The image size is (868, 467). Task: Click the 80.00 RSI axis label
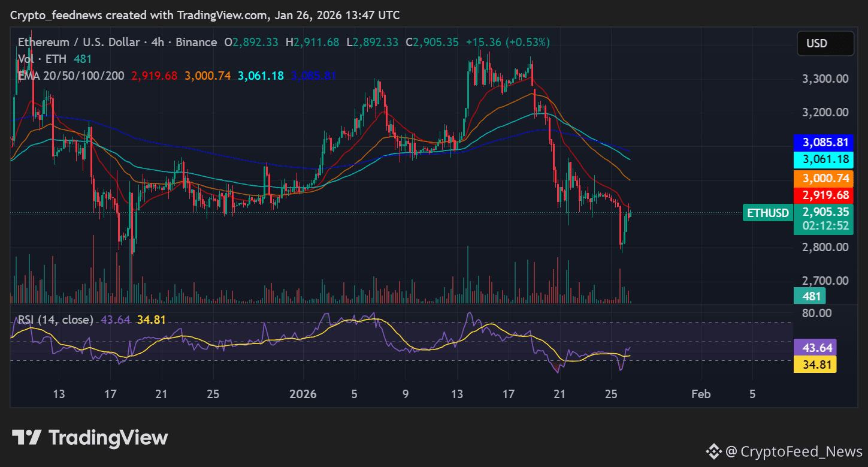coord(816,312)
